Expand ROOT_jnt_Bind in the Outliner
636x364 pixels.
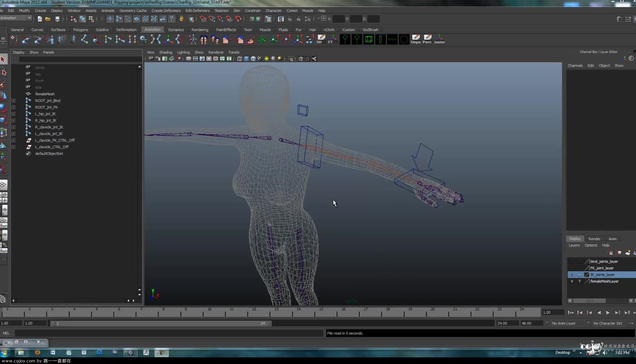(14, 101)
